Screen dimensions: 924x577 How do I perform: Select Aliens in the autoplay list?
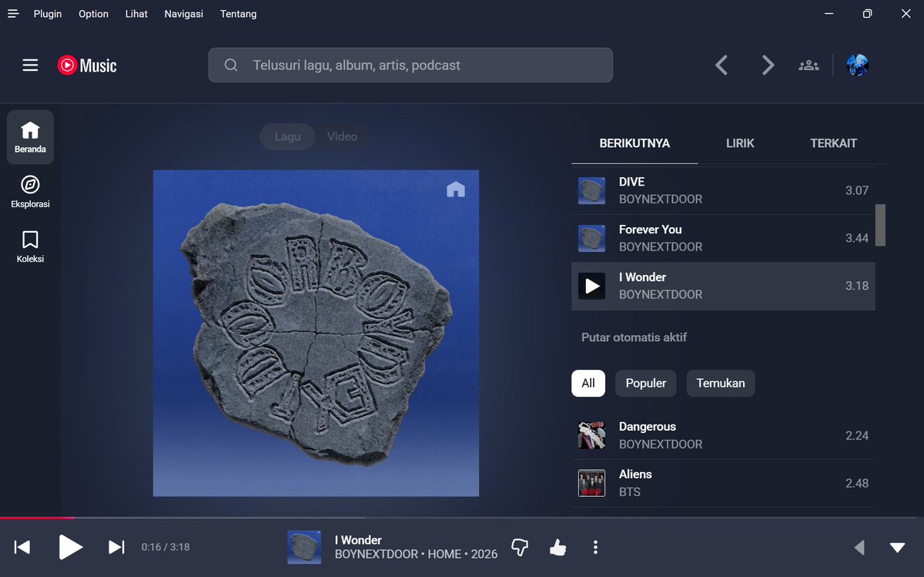coord(723,483)
